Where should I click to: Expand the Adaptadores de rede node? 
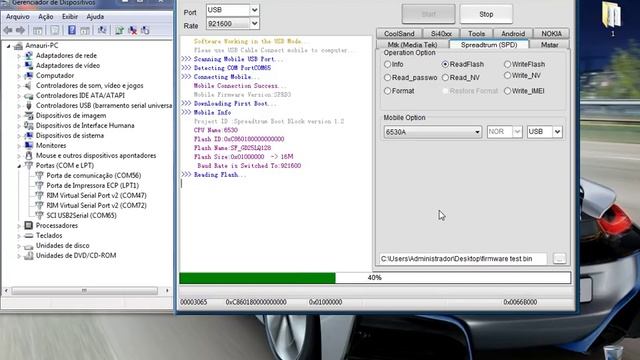19,56
